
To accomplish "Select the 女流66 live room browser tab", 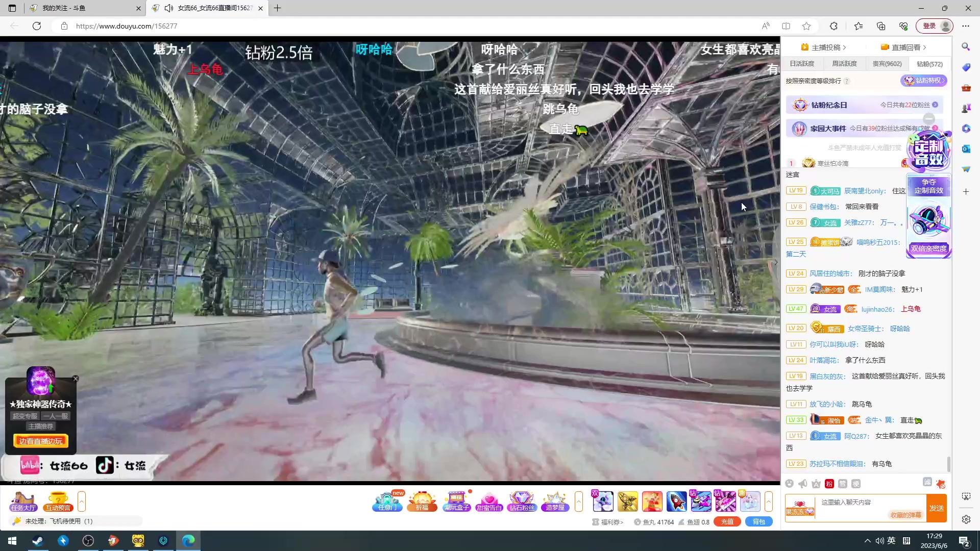I will [x=207, y=8].
